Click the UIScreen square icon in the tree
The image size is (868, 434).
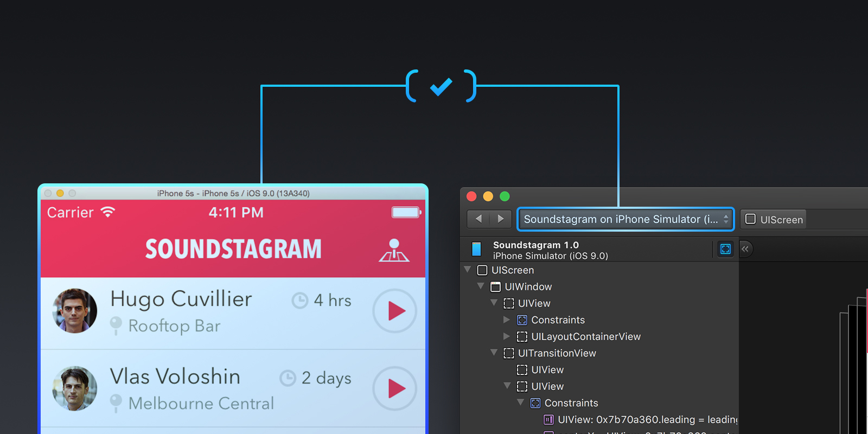click(482, 270)
